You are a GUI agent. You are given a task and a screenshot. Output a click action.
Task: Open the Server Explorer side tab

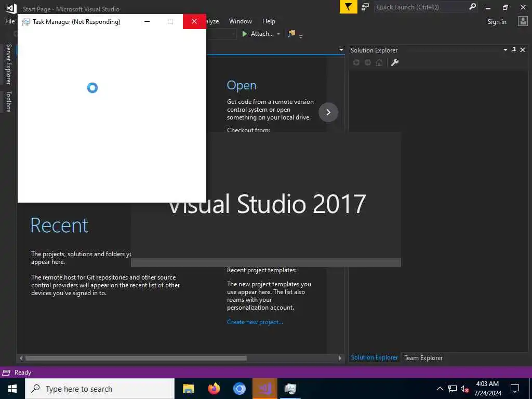pos(8,64)
